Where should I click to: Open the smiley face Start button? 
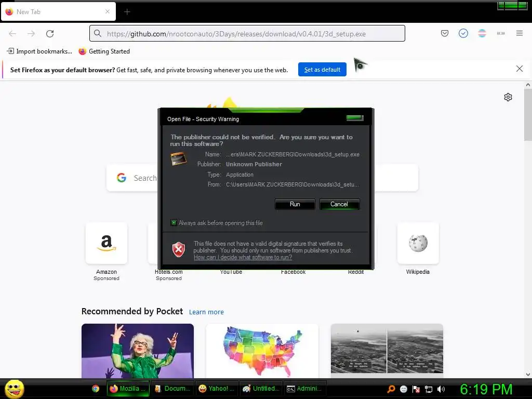point(14,389)
